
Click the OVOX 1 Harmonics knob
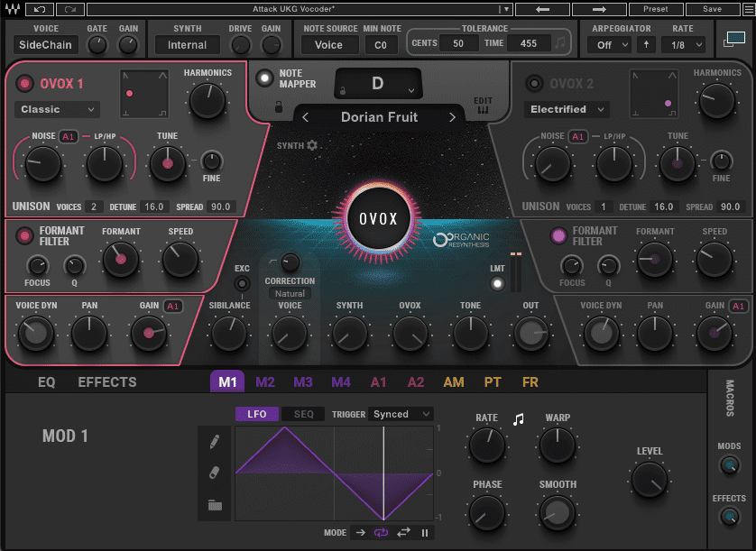coord(207,101)
